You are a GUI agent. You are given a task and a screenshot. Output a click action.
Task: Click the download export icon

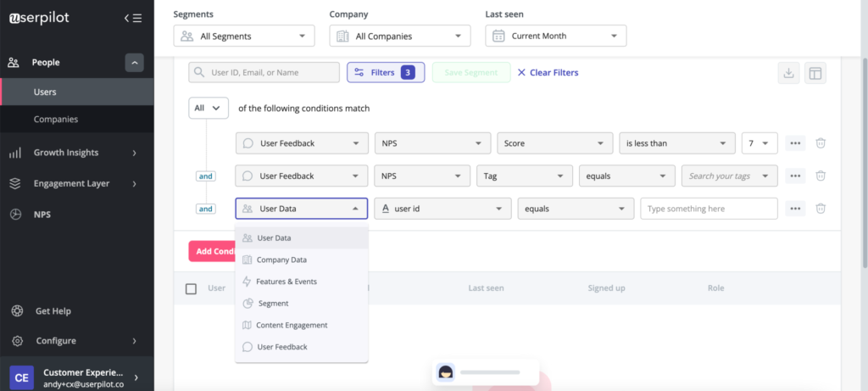(788, 73)
